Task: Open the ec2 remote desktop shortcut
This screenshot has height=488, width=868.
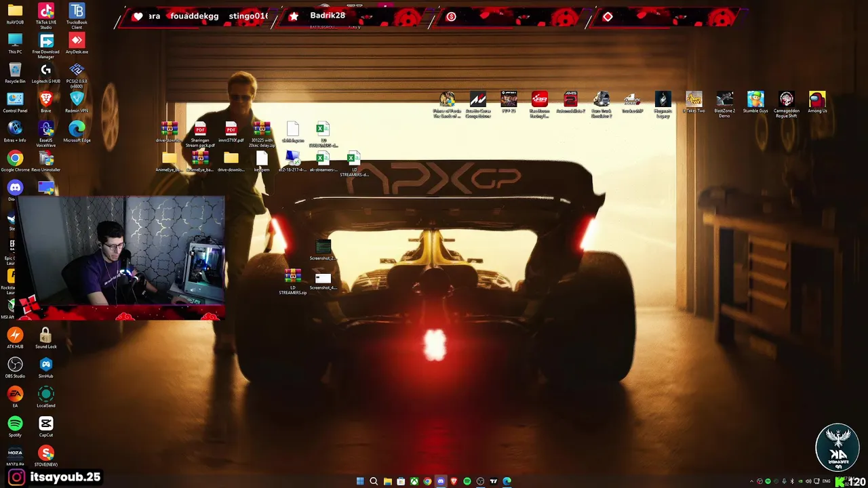Action: click(x=293, y=162)
